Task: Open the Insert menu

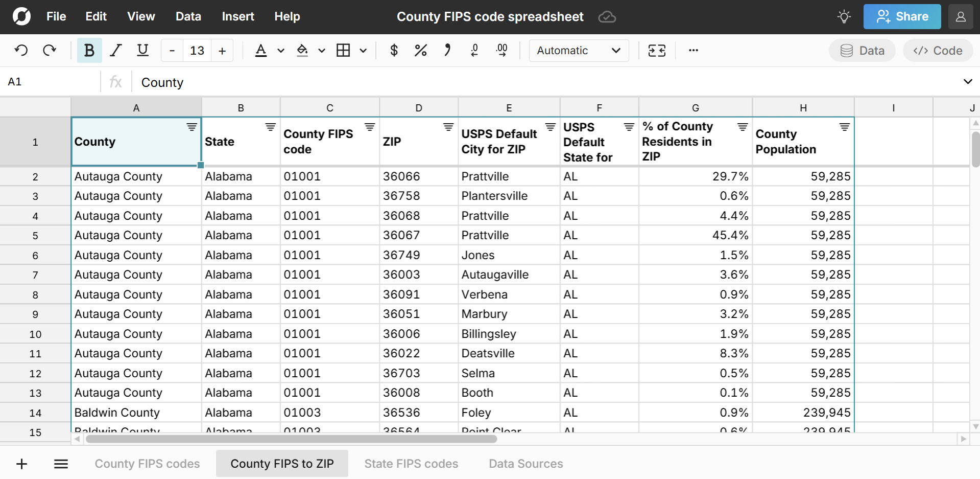Action: (x=237, y=16)
